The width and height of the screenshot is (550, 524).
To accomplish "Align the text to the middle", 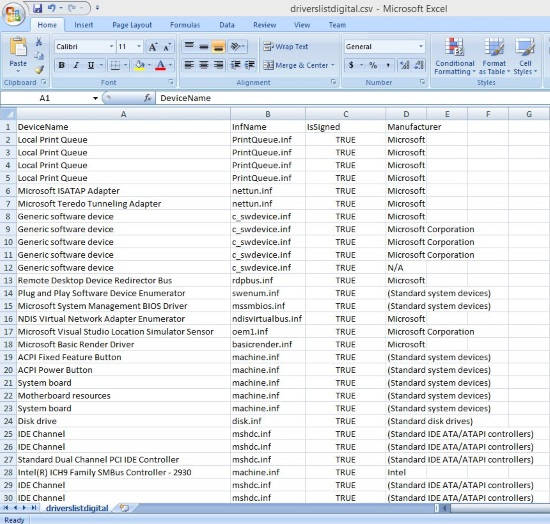I will [204, 46].
